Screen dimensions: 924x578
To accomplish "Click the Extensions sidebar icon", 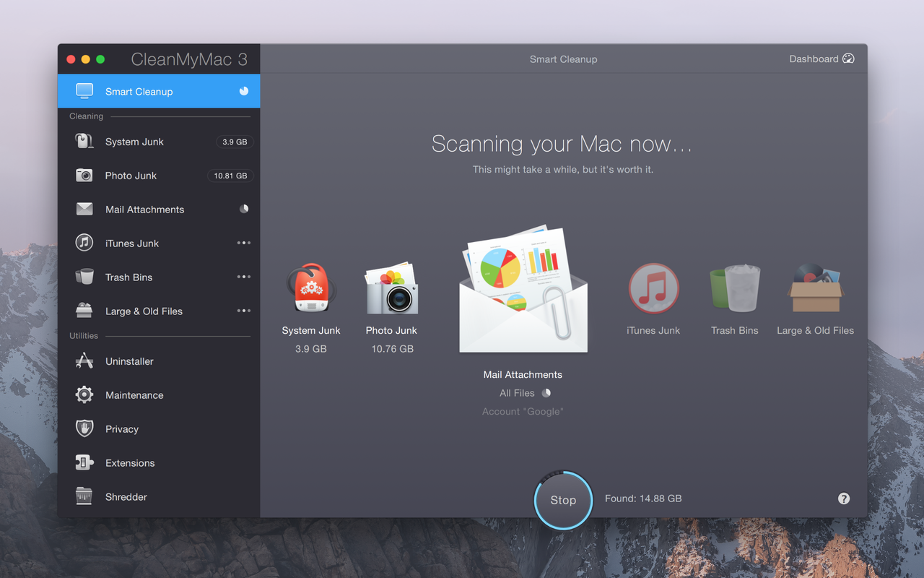I will [x=84, y=462].
